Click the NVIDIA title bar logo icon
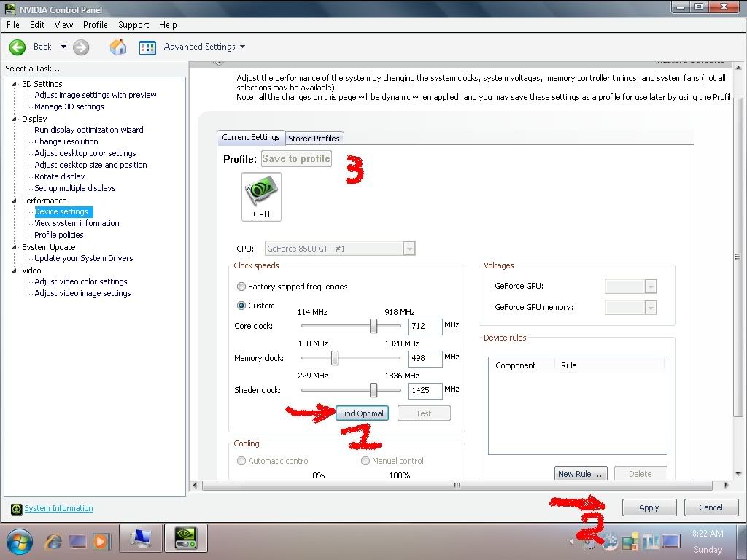This screenshot has width=747, height=560. click(9, 9)
